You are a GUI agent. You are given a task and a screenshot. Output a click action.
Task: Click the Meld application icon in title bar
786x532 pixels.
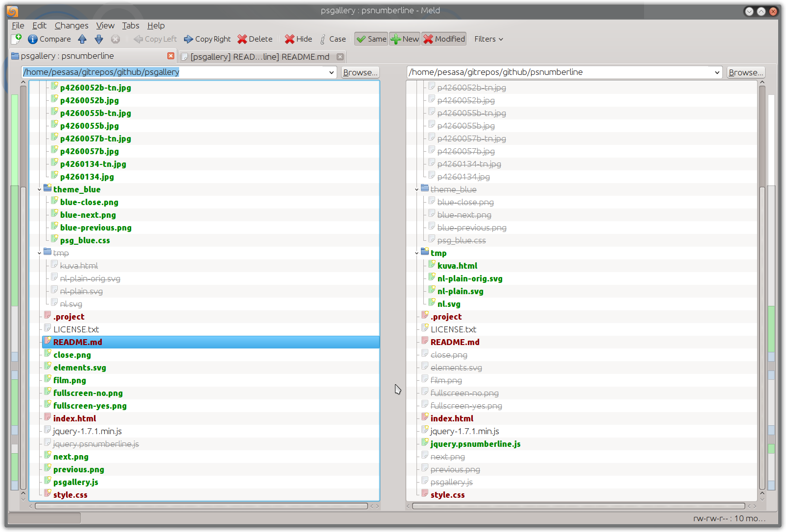[x=13, y=11]
